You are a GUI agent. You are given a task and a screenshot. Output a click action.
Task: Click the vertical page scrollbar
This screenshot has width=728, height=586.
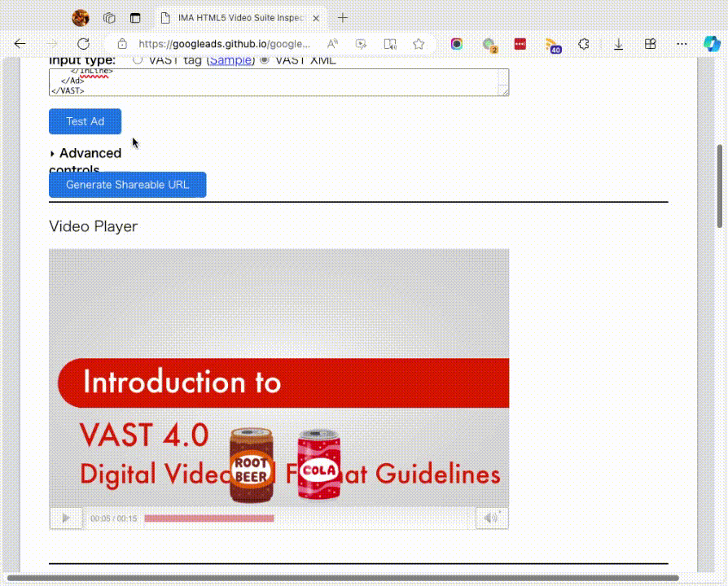720,186
